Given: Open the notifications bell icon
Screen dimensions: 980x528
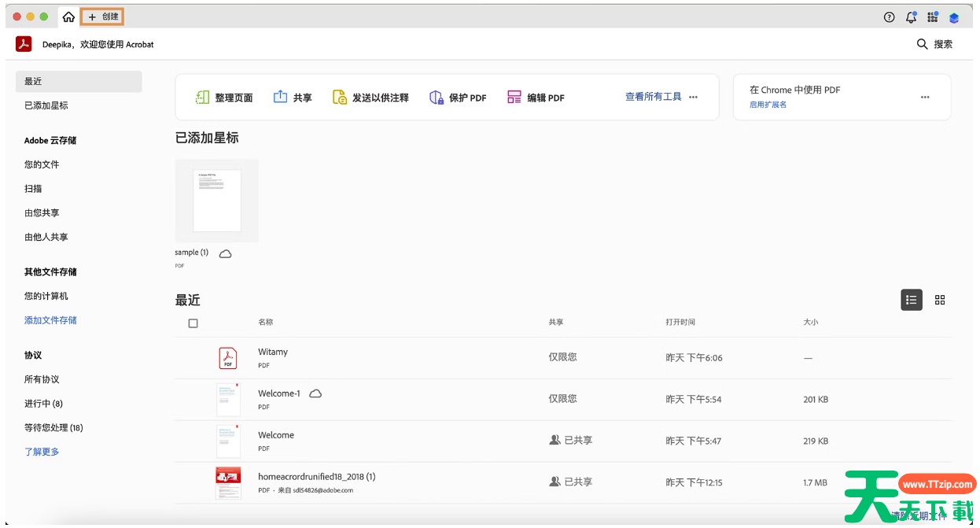Looking at the screenshot, I should click(x=911, y=17).
